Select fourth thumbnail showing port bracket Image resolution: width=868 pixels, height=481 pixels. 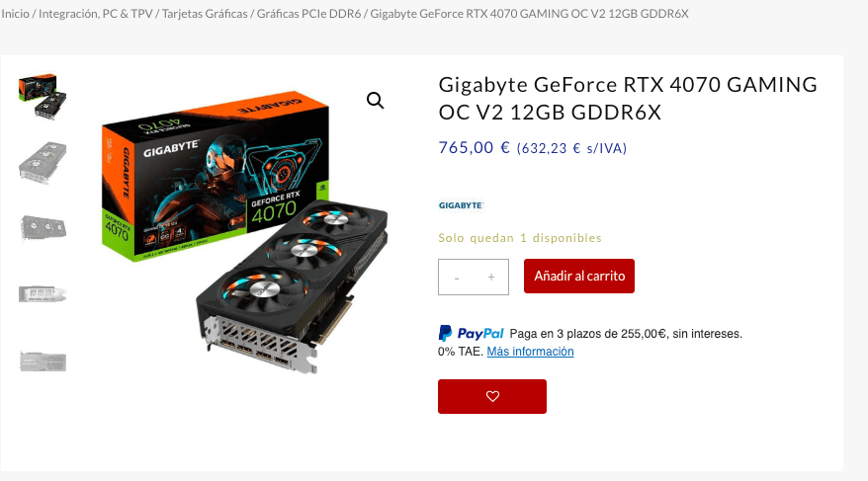[43, 293]
